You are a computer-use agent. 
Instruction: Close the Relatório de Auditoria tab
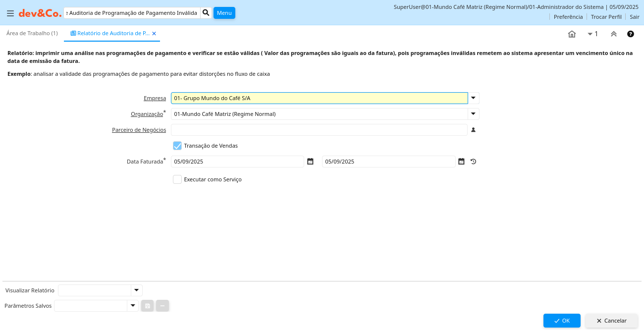[154, 34]
